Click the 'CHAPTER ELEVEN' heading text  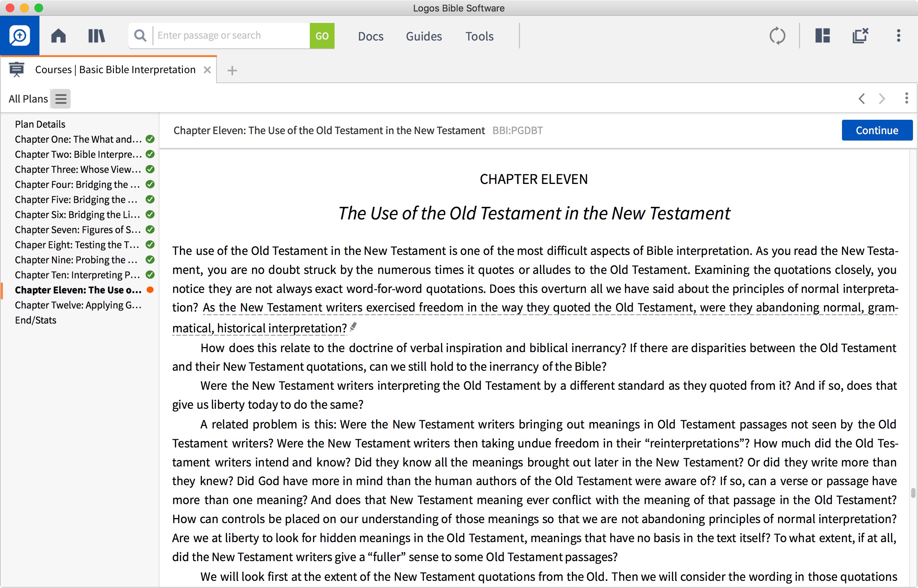coord(534,180)
